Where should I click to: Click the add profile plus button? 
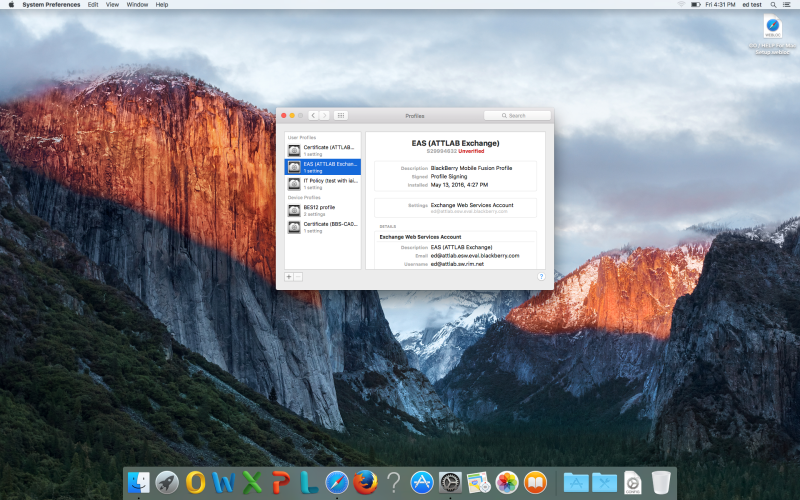coord(289,277)
